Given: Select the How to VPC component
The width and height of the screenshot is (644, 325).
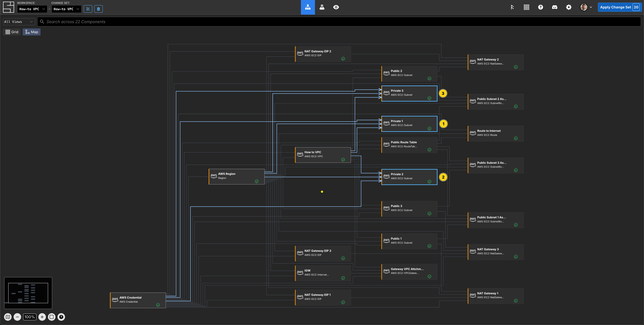Looking at the screenshot, I should coord(323,155).
